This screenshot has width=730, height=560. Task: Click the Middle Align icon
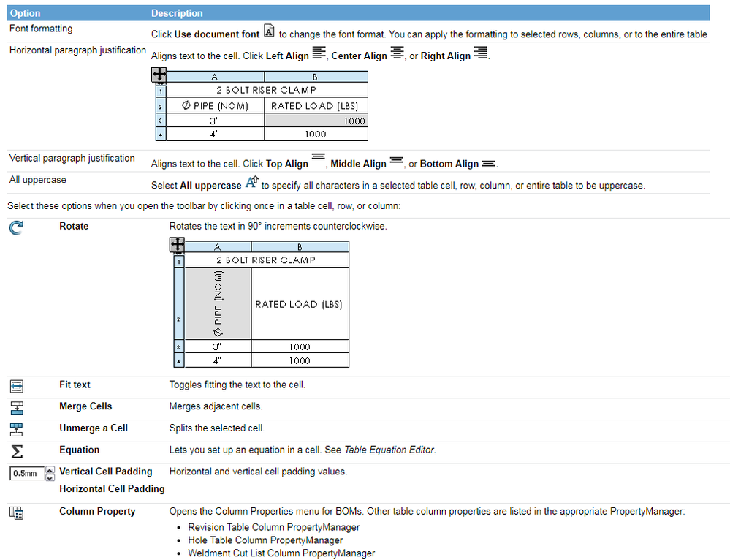tap(397, 160)
